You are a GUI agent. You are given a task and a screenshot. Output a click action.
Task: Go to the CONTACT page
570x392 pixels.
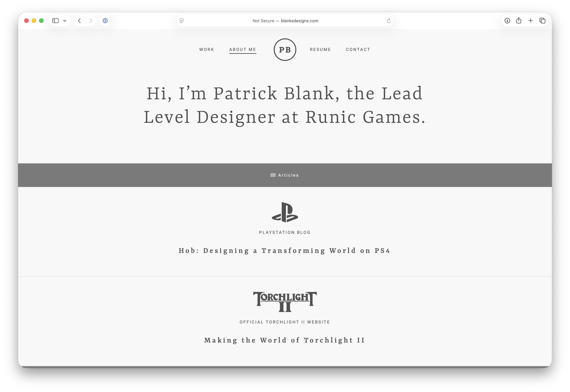click(358, 49)
